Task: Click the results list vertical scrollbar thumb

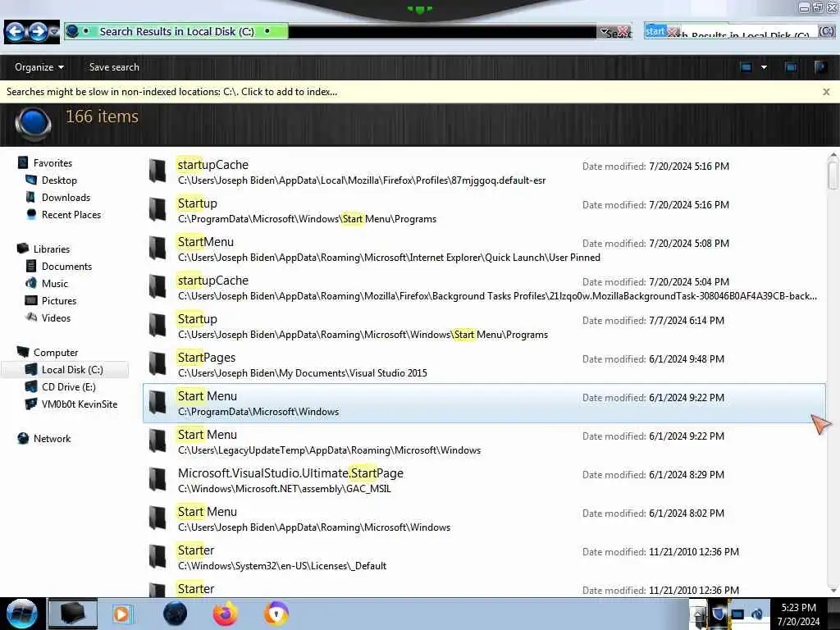Action: [x=833, y=176]
